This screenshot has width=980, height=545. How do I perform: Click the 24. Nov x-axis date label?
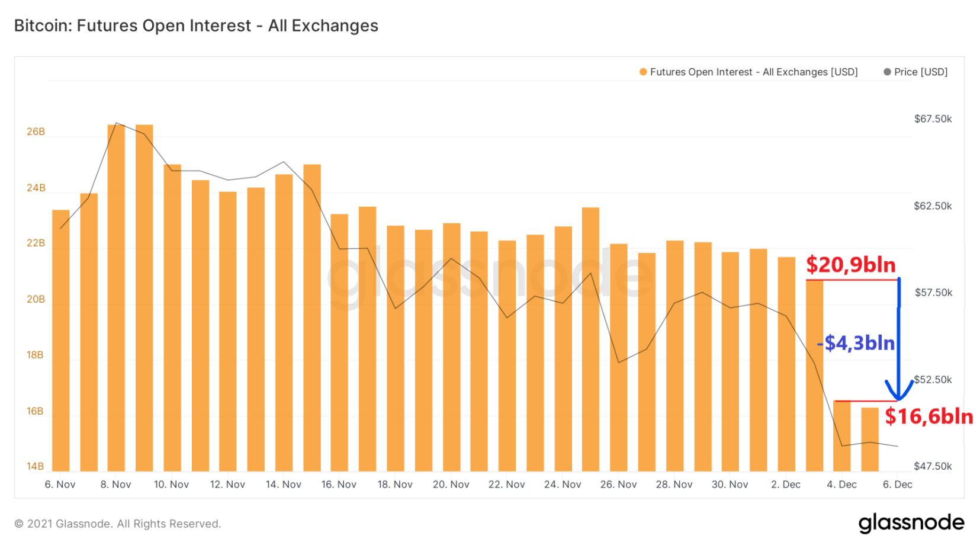(x=563, y=485)
